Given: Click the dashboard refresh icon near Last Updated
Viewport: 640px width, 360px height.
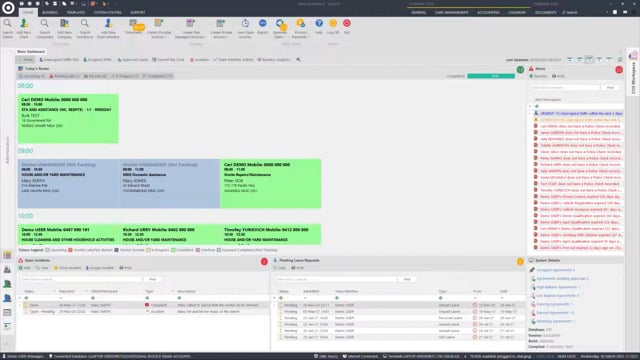Looking at the screenshot, I should point(620,60).
